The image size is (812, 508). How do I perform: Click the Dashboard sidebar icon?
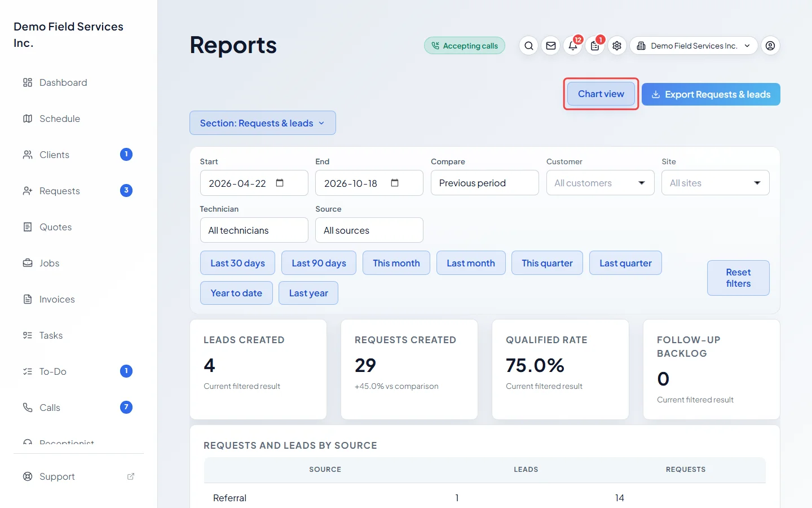[28, 82]
